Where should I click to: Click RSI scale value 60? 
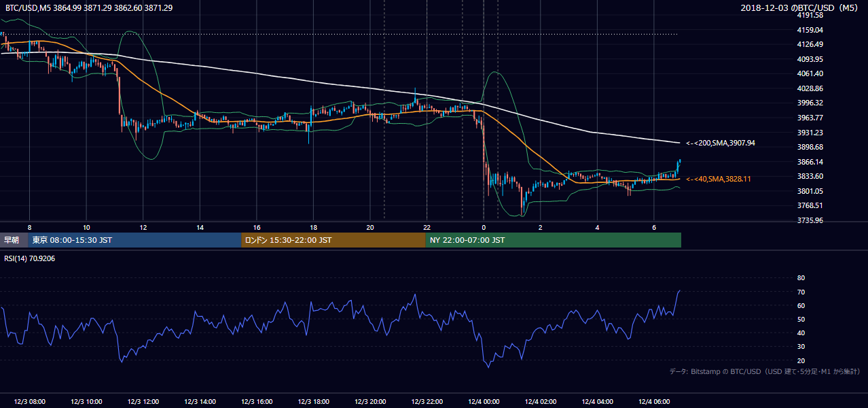(x=801, y=305)
